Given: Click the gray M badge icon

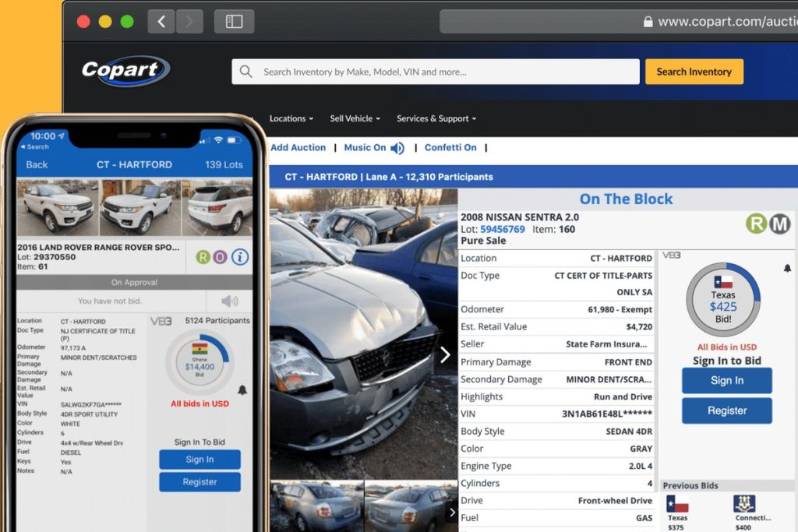Looking at the screenshot, I should tap(780, 224).
